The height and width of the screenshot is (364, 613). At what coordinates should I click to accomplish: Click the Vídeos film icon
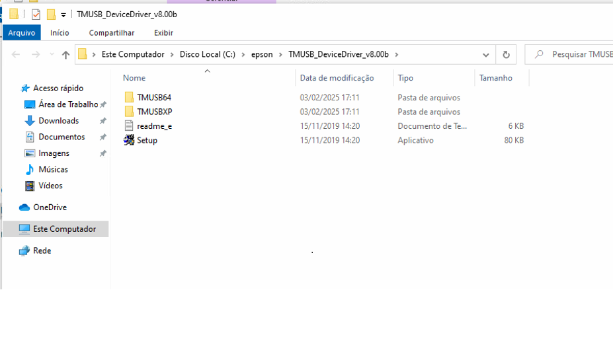[30, 186]
